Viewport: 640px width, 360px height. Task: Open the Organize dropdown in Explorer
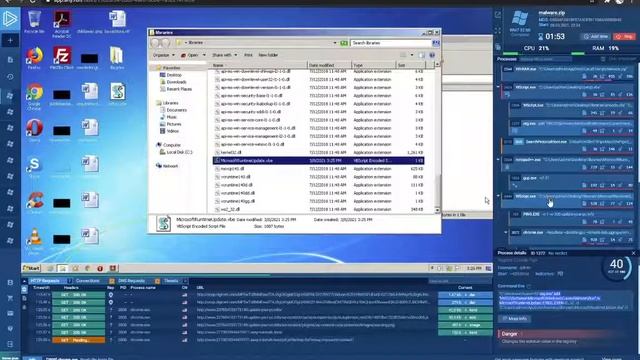click(x=164, y=55)
